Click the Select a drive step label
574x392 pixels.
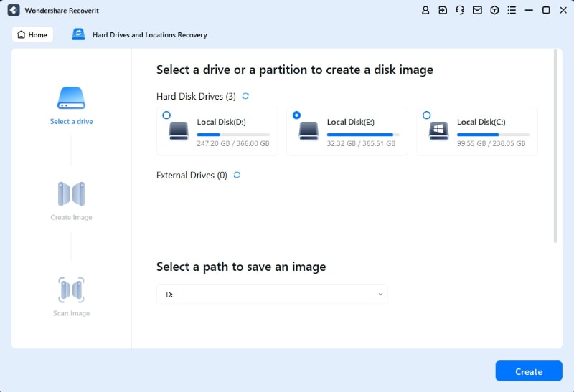pyautogui.click(x=71, y=121)
